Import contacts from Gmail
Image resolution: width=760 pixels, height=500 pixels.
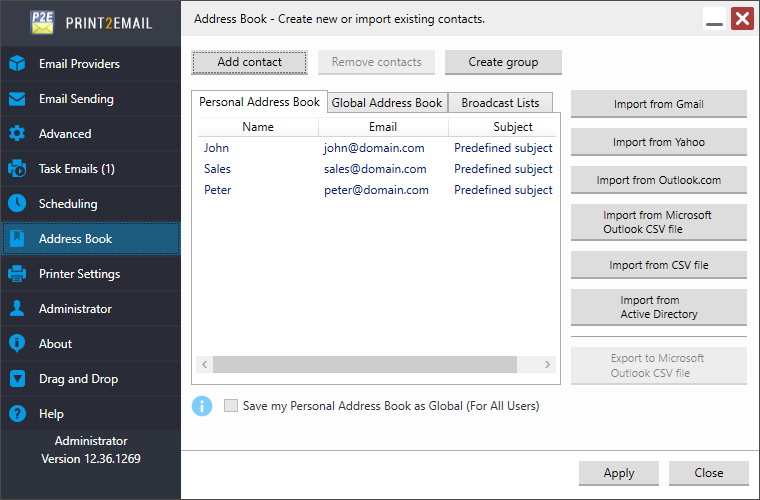pyautogui.click(x=658, y=104)
